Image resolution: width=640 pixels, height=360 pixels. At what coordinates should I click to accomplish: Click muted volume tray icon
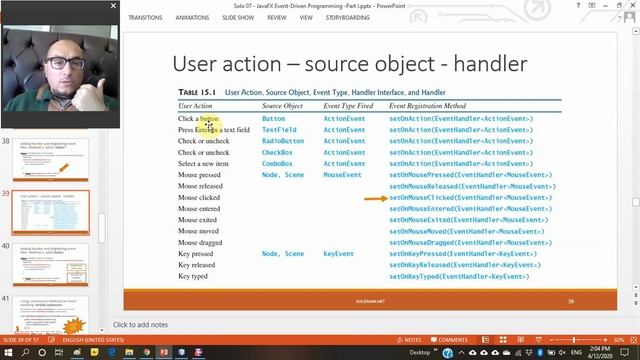point(562,353)
